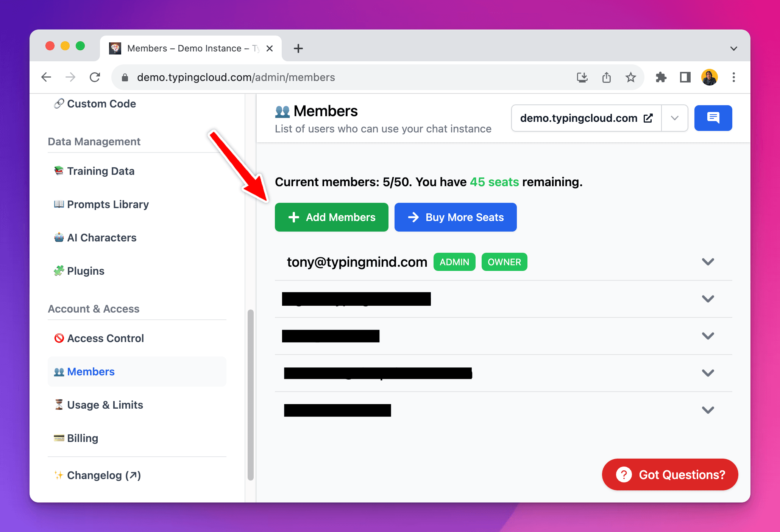Viewport: 780px width, 532px height.
Task: Click the blue chat icon button
Action: (713, 118)
